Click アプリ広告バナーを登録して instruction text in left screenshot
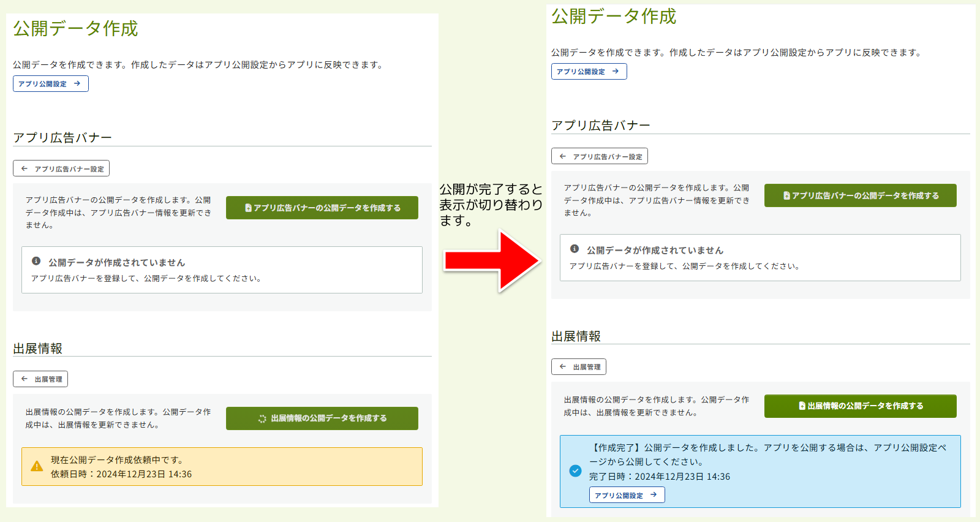Image resolution: width=980 pixels, height=522 pixels. (147, 278)
